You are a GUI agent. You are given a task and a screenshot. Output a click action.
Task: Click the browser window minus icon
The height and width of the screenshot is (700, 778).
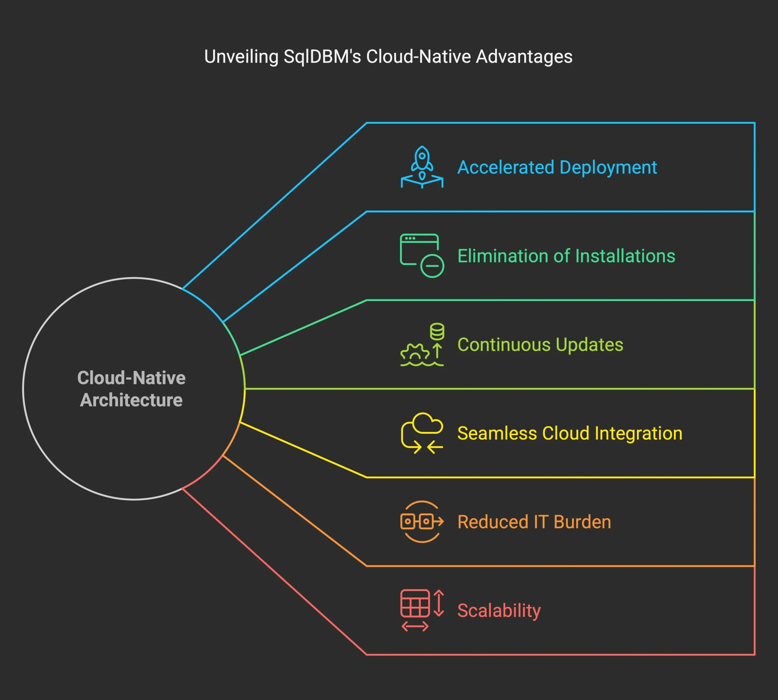tap(422, 256)
